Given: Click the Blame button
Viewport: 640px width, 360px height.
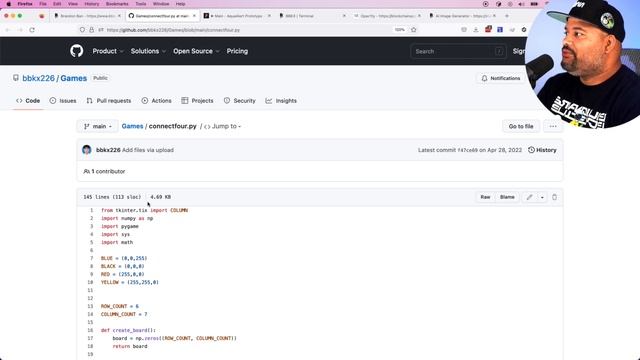Looking at the screenshot, I should (x=507, y=197).
